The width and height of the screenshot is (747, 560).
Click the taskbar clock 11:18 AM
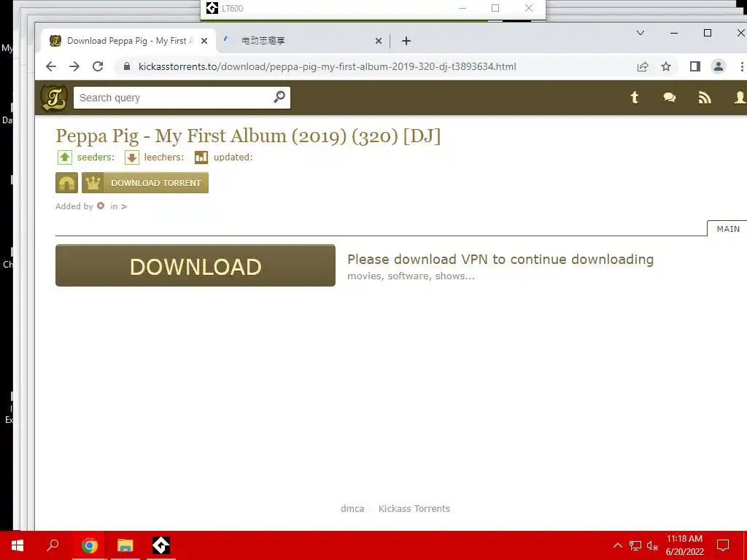point(684,545)
